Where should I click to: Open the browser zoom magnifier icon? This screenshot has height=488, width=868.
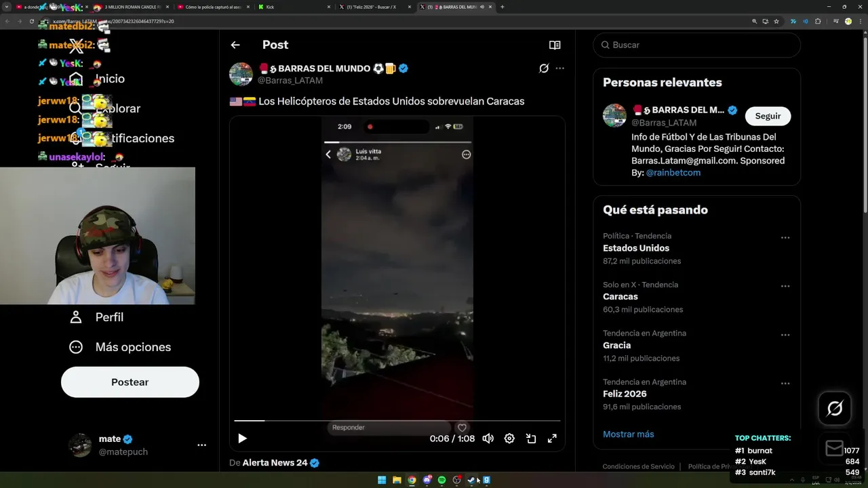755,21
